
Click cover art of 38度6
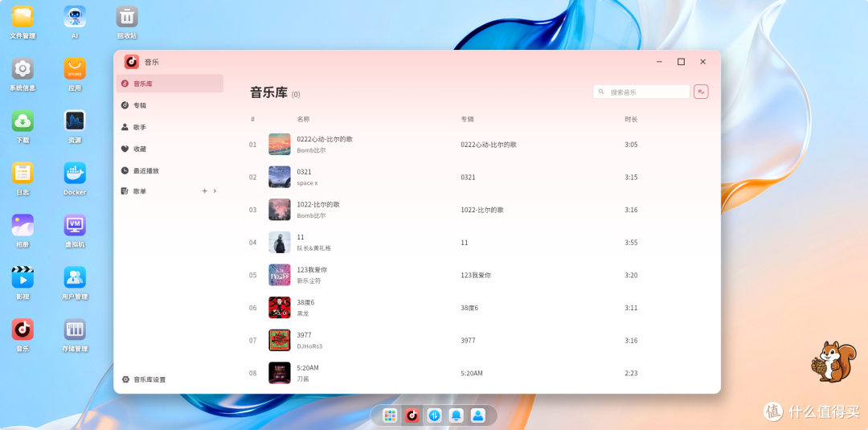click(280, 308)
